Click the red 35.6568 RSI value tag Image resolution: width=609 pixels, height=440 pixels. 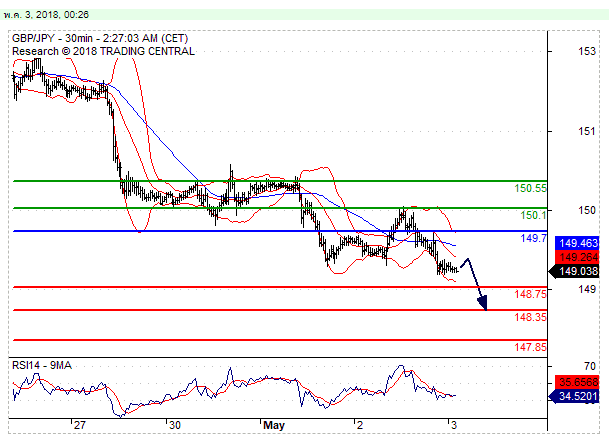coord(578,382)
